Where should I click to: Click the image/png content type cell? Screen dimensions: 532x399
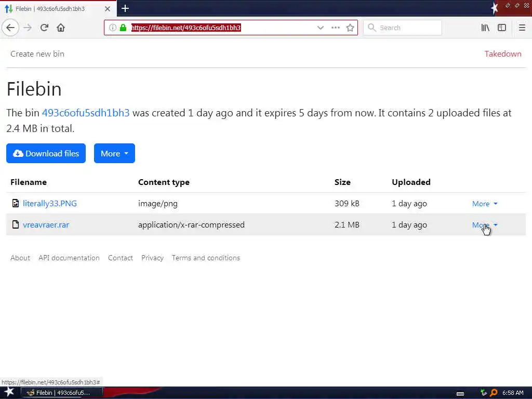tap(158, 204)
